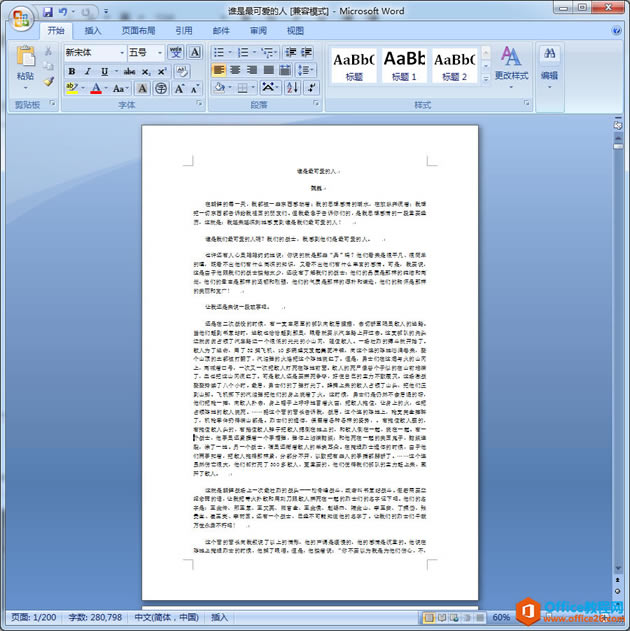The image size is (630, 631).
Task: Open the phonetic guide (wén) tool
Action: click(x=176, y=52)
